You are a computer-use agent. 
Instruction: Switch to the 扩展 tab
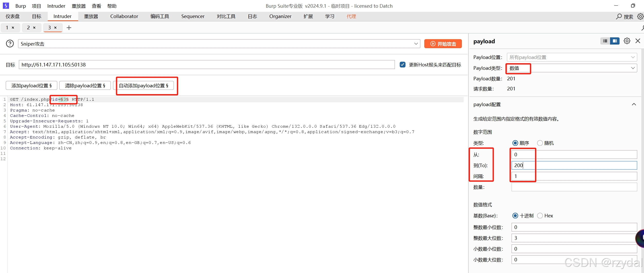click(x=308, y=16)
